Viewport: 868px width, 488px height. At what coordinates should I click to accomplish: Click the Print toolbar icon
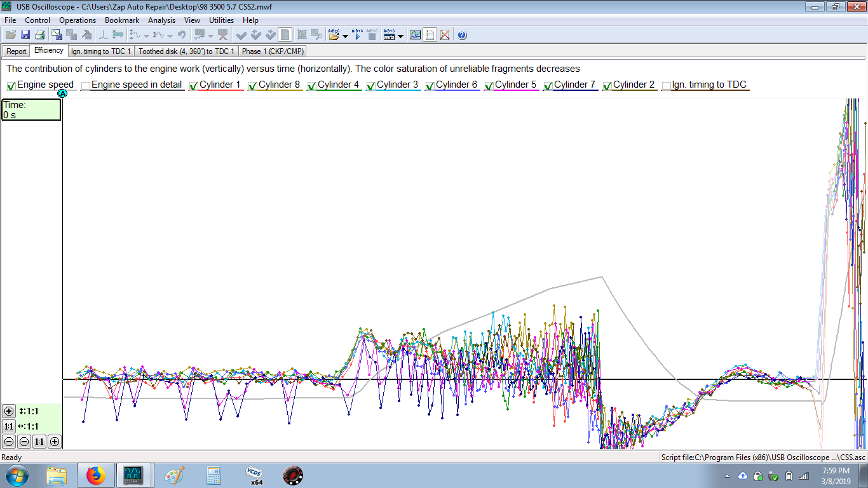click(40, 35)
